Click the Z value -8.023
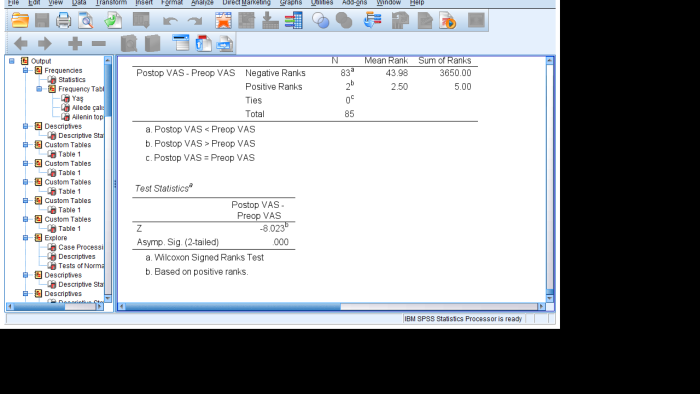 [273, 228]
